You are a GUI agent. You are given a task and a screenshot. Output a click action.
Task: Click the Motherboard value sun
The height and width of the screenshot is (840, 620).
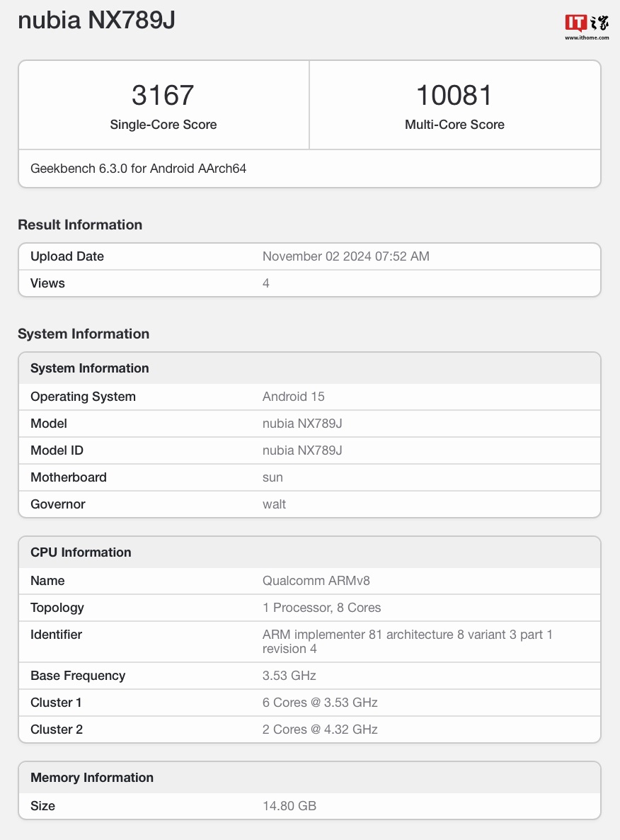[272, 477]
